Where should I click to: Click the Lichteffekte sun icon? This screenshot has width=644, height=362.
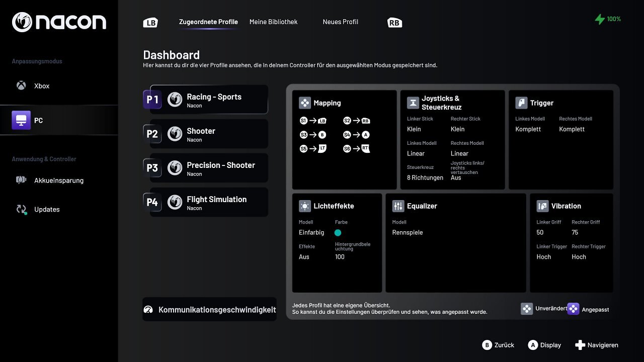(305, 206)
